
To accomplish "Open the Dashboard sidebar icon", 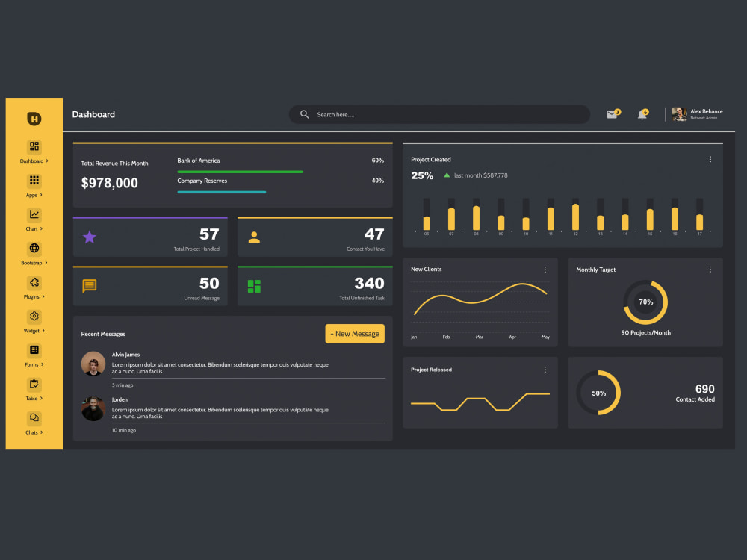I will tap(34, 146).
